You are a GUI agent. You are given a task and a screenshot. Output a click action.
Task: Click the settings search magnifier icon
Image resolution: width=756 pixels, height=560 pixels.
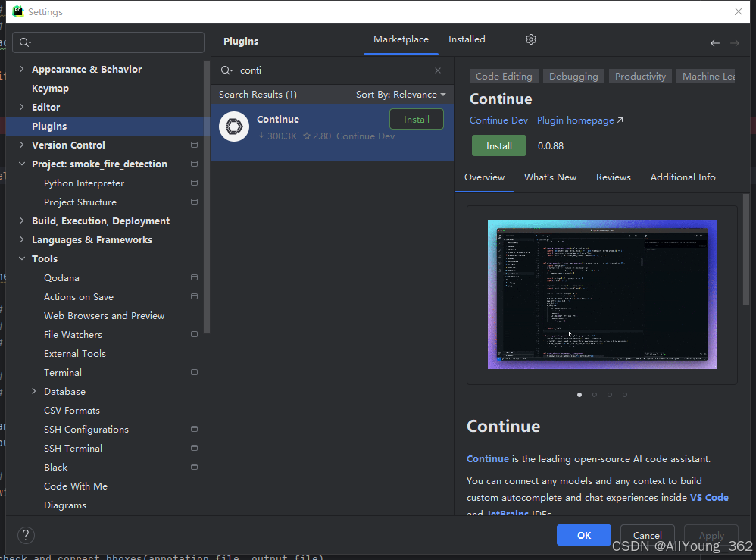click(x=25, y=42)
